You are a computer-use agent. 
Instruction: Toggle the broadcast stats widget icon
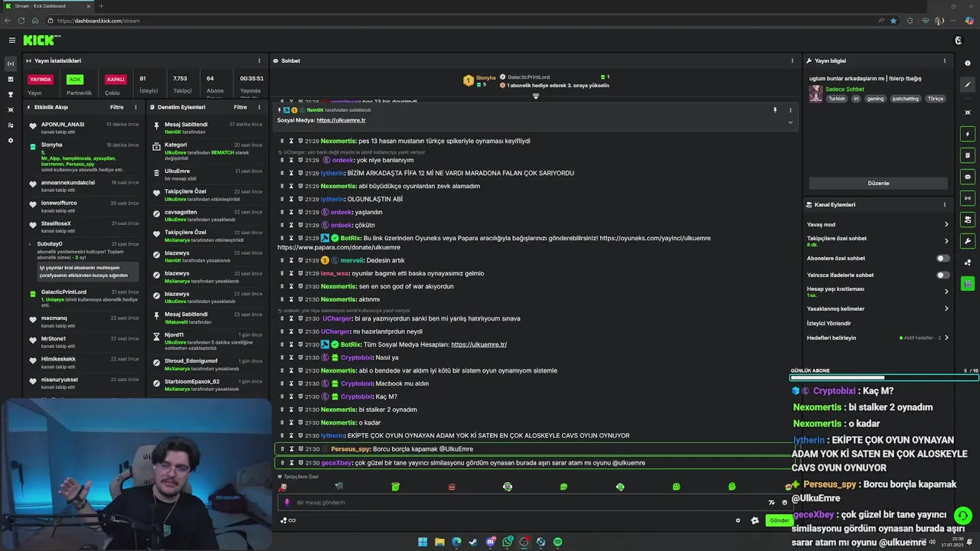coord(968,198)
